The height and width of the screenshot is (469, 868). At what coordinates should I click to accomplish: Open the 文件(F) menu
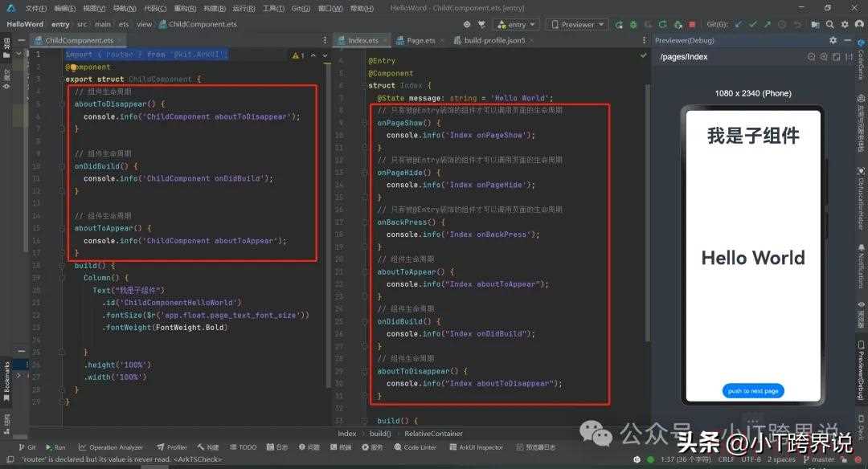pyautogui.click(x=35, y=8)
